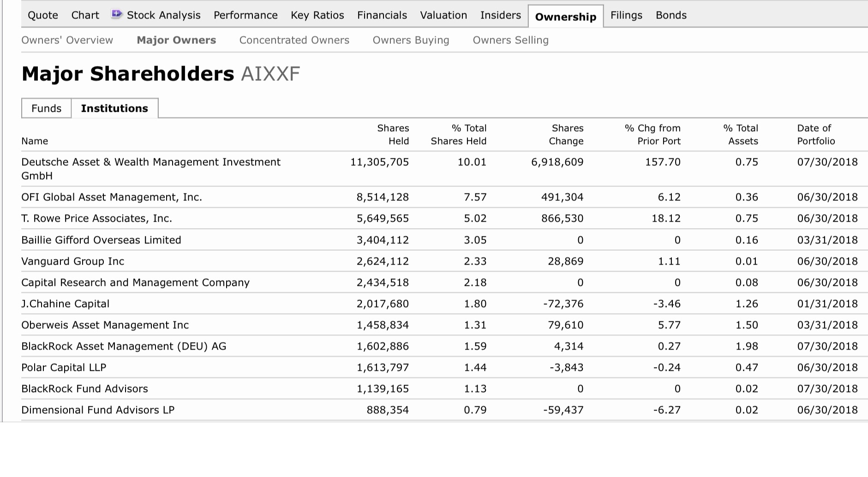View the Owners Buying page
This screenshot has height=477, width=868.
coord(411,40)
